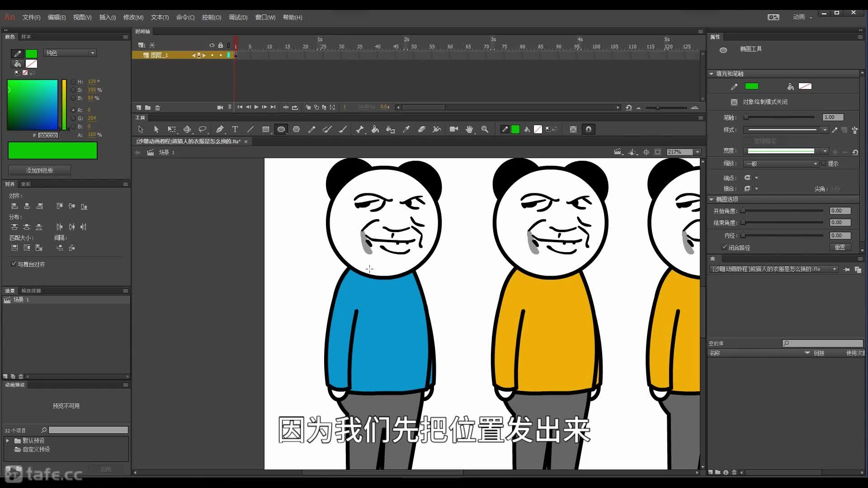Select the Line tool
868x488 pixels.
coord(250,129)
